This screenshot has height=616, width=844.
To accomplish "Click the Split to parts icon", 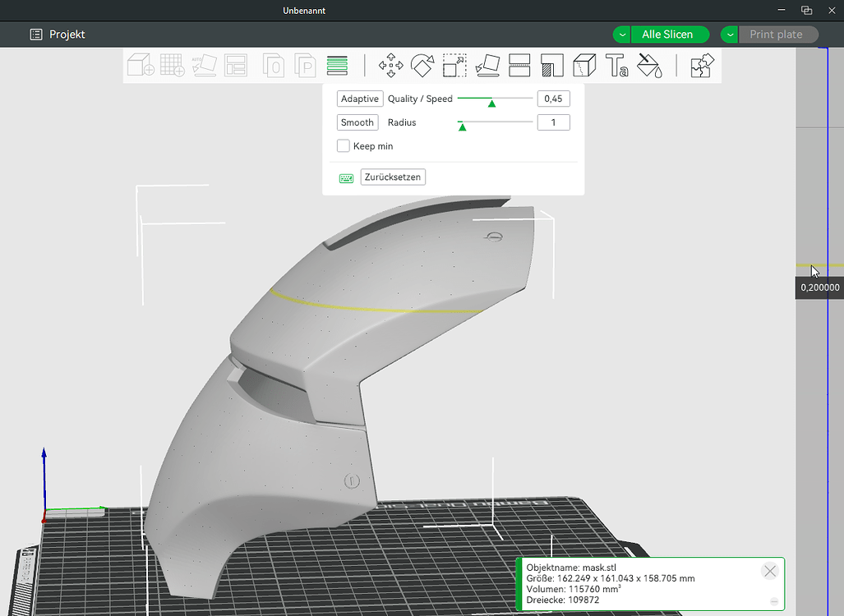I will (305, 65).
